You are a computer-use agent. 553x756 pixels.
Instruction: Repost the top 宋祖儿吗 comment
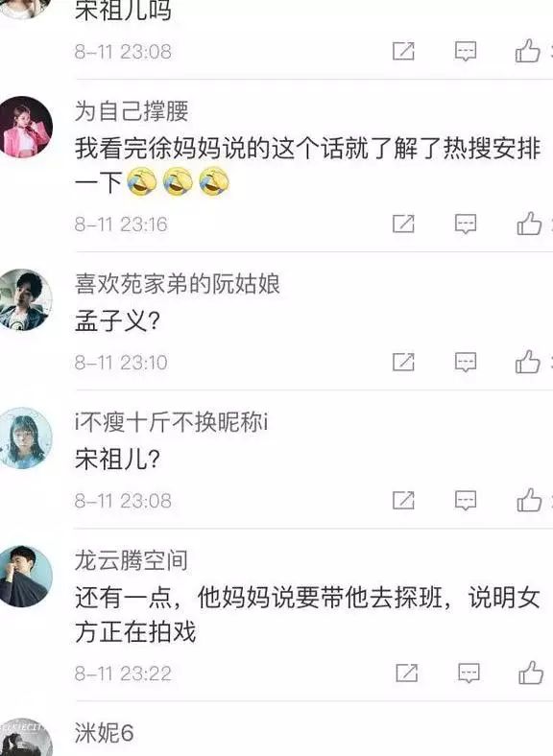pos(403,51)
